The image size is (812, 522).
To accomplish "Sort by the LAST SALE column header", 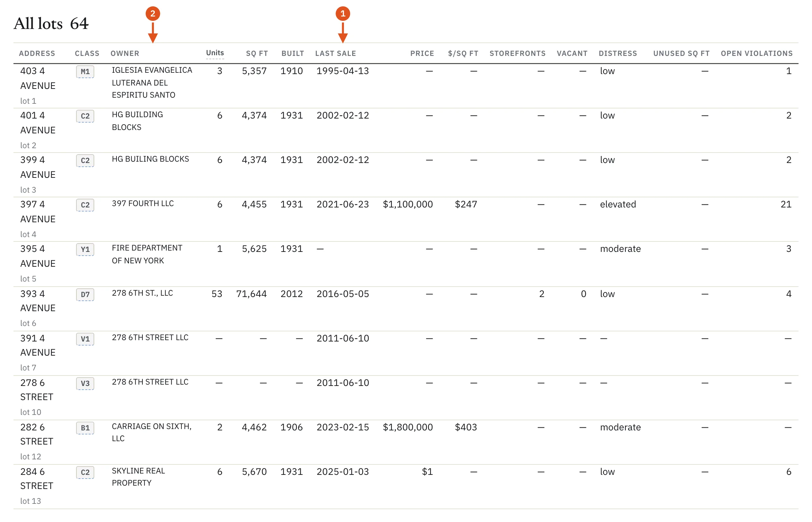I will tap(335, 54).
